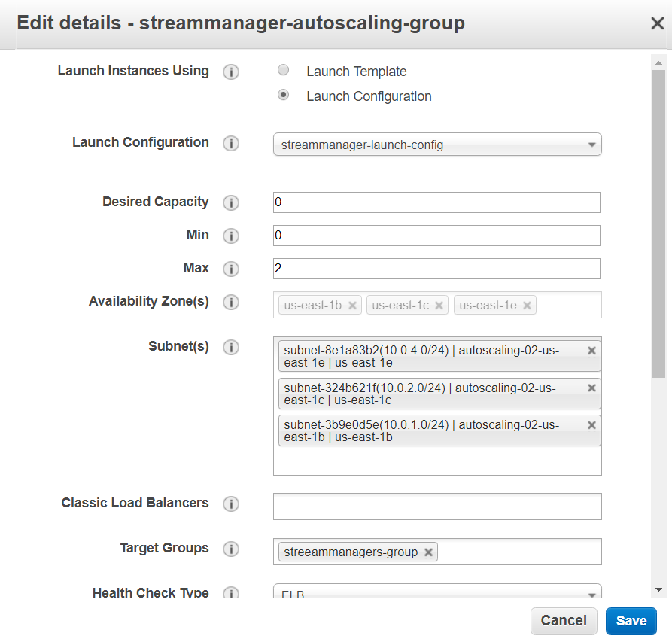Click empty area of Target Groups field
This screenshot has width=672, height=642.
pos(518,552)
